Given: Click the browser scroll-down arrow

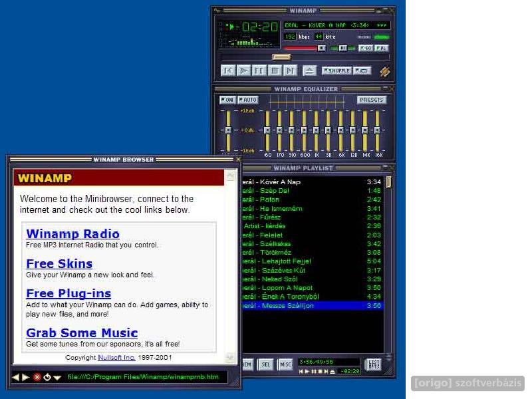Looking at the screenshot, I should [230, 358].
